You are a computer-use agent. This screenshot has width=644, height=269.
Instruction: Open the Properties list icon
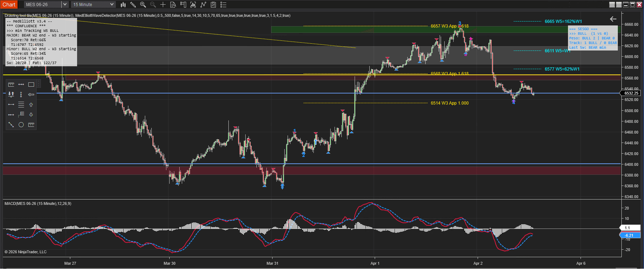[x=223, y=5]
